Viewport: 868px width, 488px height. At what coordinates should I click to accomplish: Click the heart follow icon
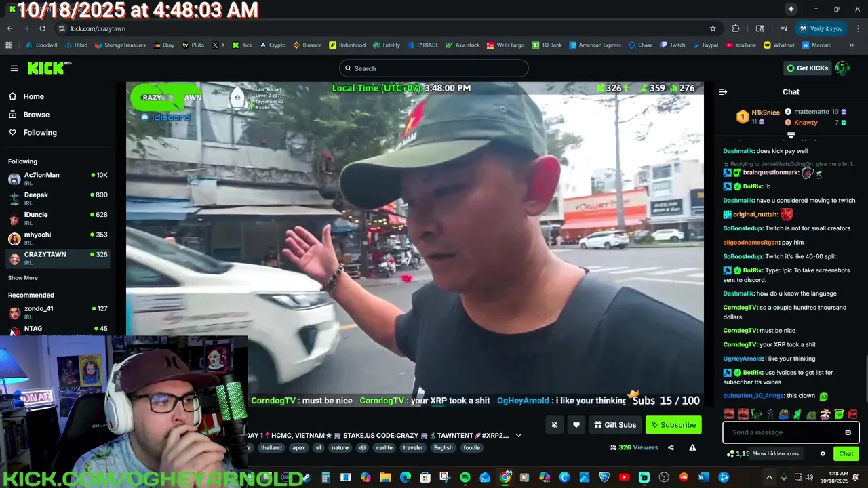[x=576, y=425]
